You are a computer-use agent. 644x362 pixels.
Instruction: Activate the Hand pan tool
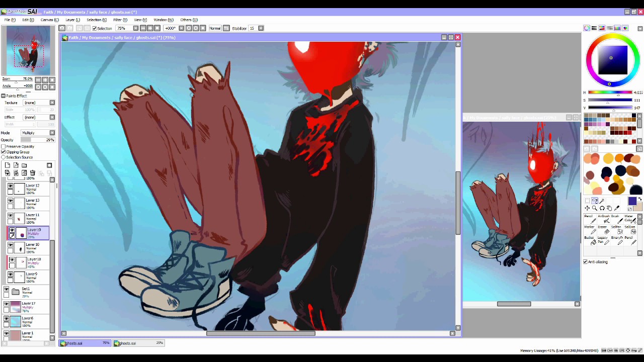609,208
